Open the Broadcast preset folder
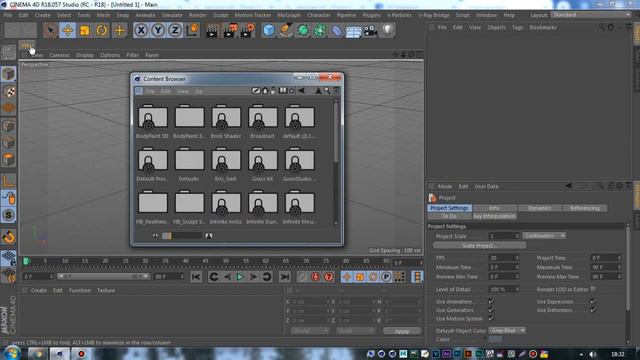This screenshot has width=640, height=360. coord(262,118)
